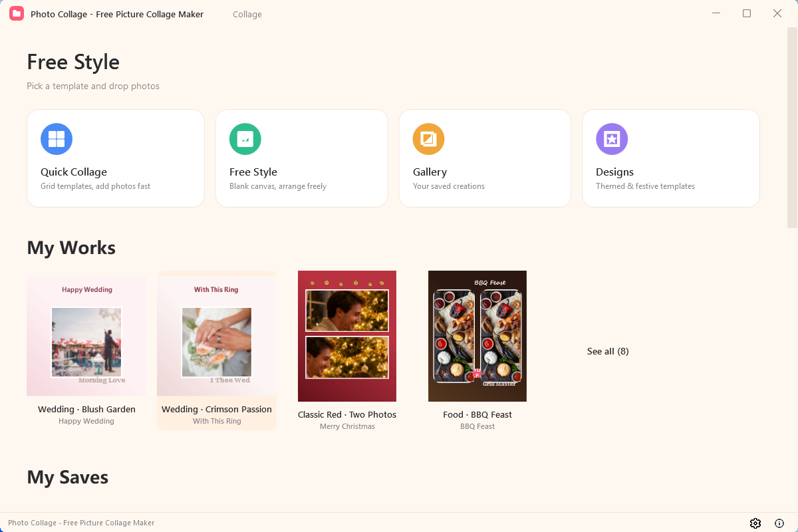Click 'Blank canvas, arrange freely' text

pos(278,186)
